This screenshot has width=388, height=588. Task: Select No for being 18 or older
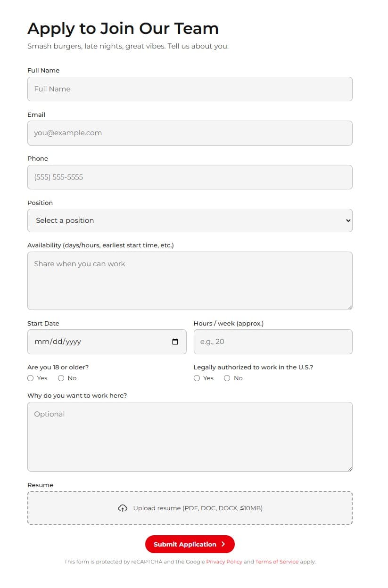pyautogui.click(x=61, y=378)
